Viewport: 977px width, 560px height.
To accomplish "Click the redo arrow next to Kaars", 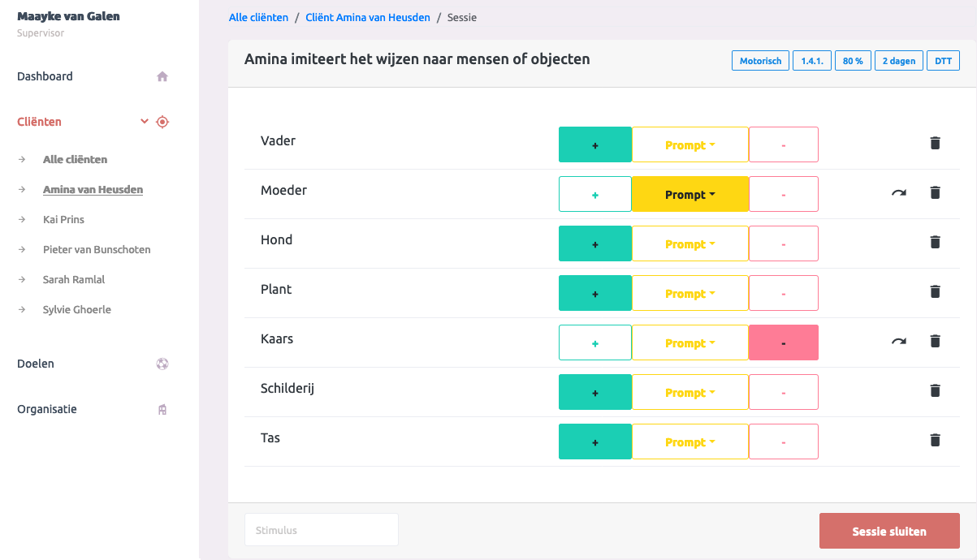I will tap(899, 342).
